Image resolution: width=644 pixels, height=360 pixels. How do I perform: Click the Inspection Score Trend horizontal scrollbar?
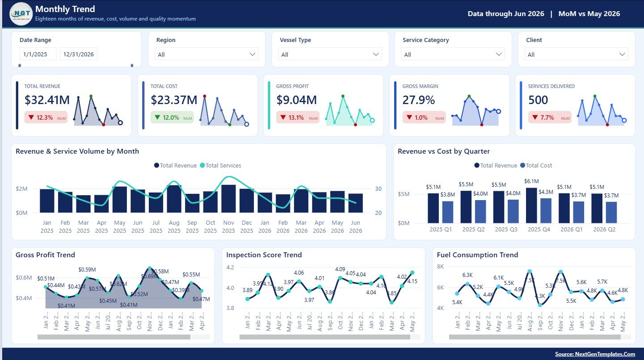325,337
